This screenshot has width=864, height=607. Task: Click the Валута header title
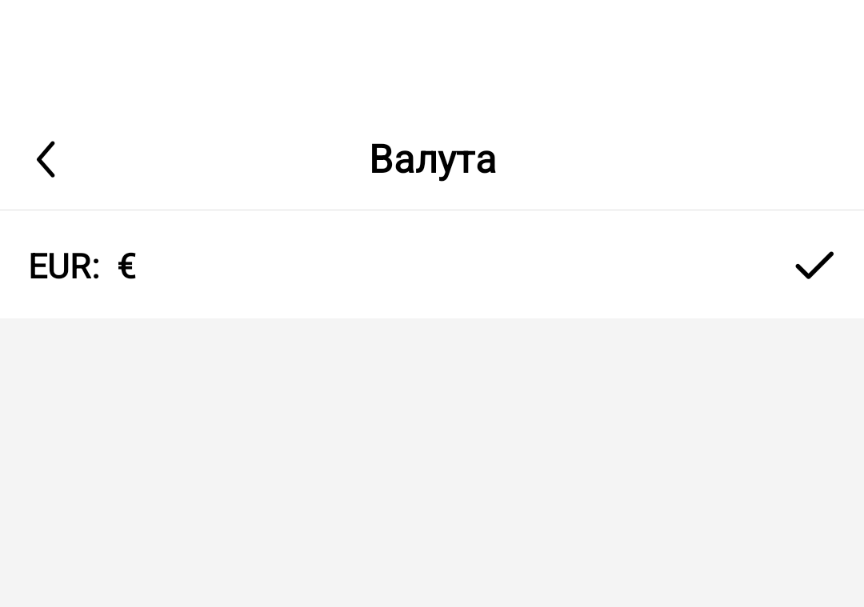(432, 159)
